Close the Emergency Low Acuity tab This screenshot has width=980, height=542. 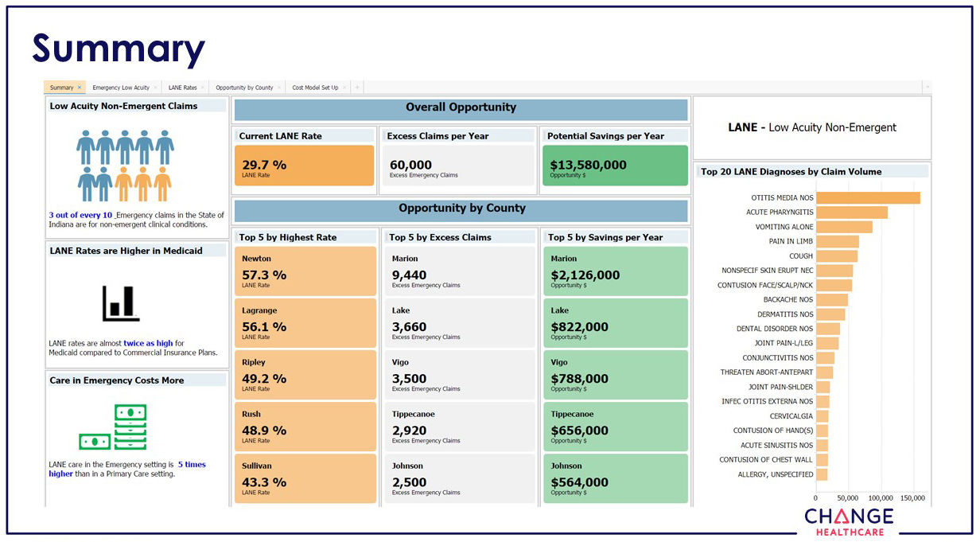point(155,88)
